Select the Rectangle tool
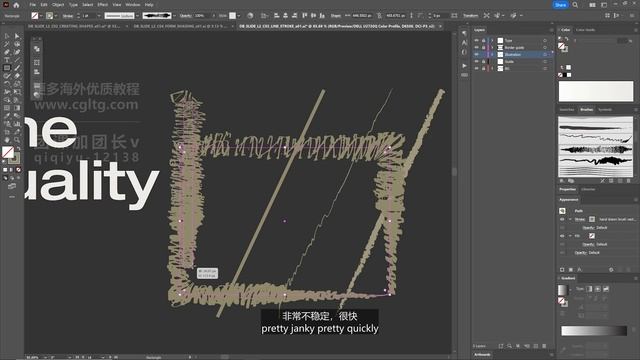The height and width of the screenshot is (360, 640). click(x=7, y=68)
